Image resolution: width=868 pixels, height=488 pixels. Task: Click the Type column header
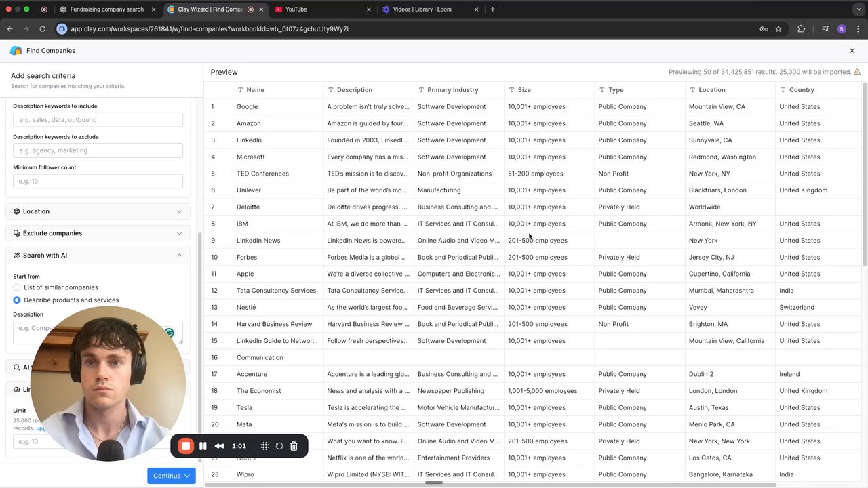(640, 90)
